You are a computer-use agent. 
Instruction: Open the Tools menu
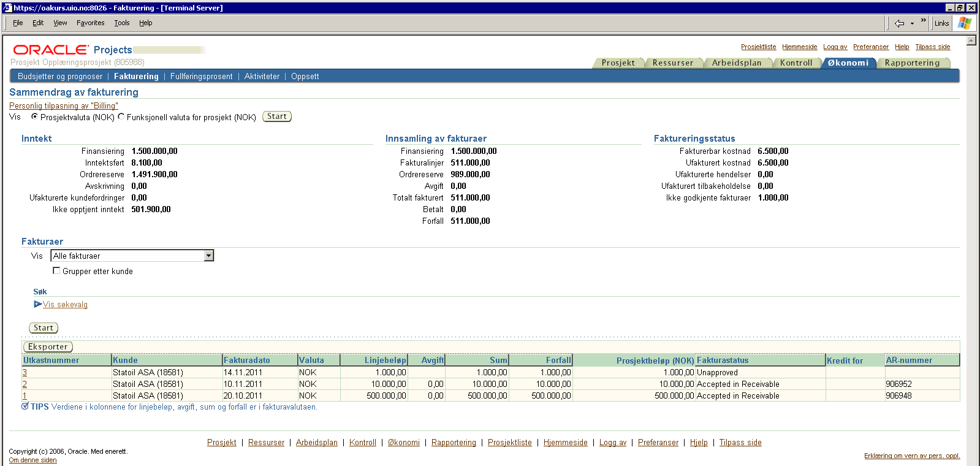[122, 23]
